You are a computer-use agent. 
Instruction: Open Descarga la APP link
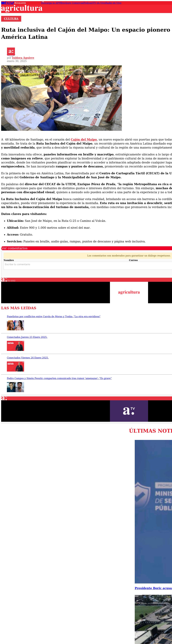pyautogui.click(x=51, y=3)
